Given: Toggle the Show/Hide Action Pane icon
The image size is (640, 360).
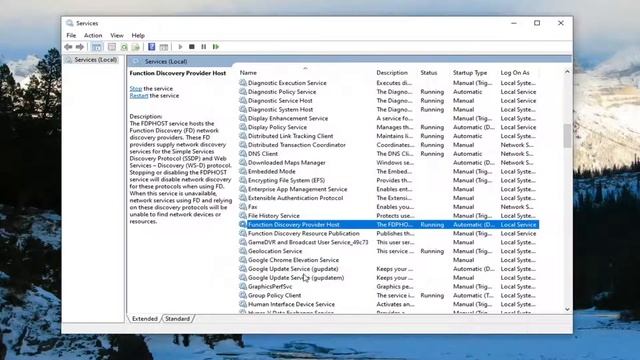Looking at the screenshot, I should pyautogui.click(x=164, y=47).
